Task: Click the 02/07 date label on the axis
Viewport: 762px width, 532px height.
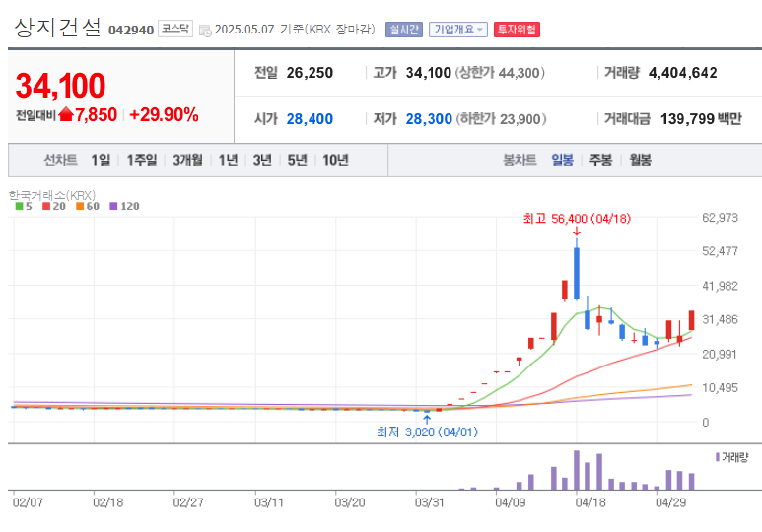Action: point(28,502)
